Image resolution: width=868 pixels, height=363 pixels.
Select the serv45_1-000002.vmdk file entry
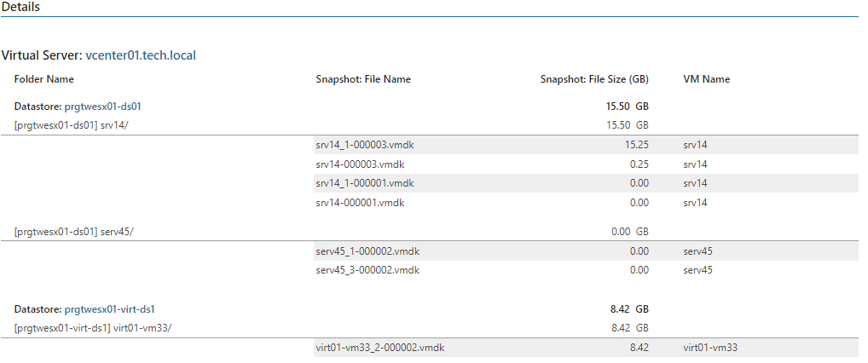tap(367, 251)
